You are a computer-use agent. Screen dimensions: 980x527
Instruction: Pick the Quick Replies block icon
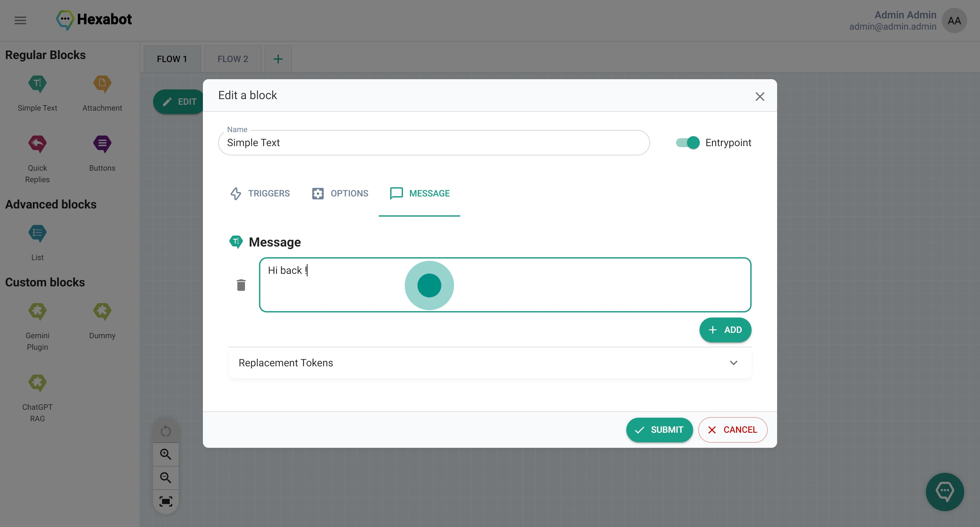click(x=37, y=144)
